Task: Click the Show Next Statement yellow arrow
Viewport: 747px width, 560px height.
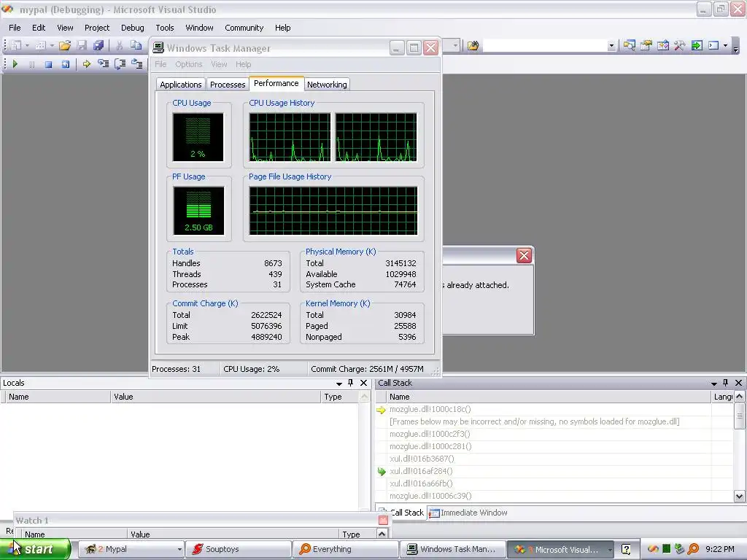Action: 86,64
